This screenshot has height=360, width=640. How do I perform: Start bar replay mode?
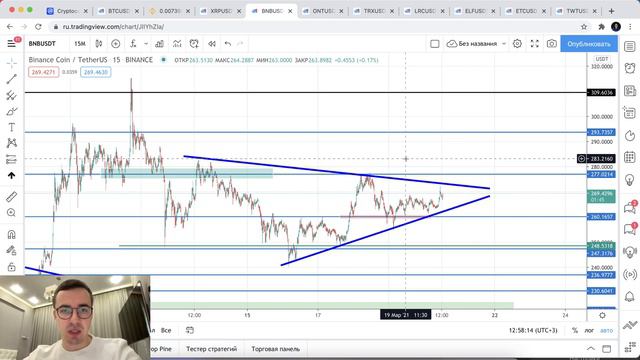(x=211, y=44)
